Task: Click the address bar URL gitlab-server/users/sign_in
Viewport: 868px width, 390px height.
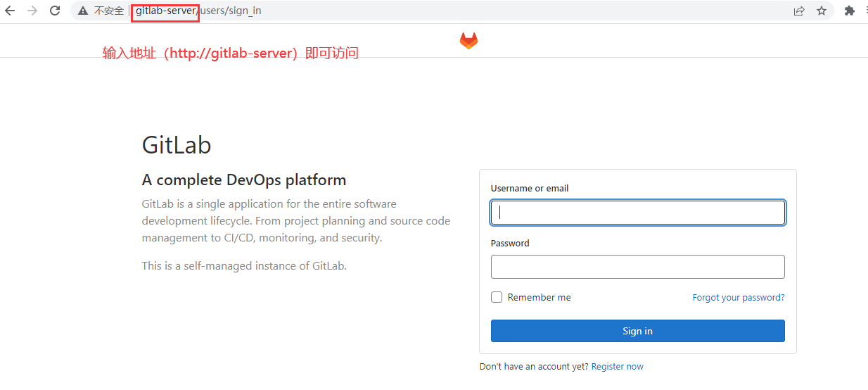Action: tap(198, 11)
